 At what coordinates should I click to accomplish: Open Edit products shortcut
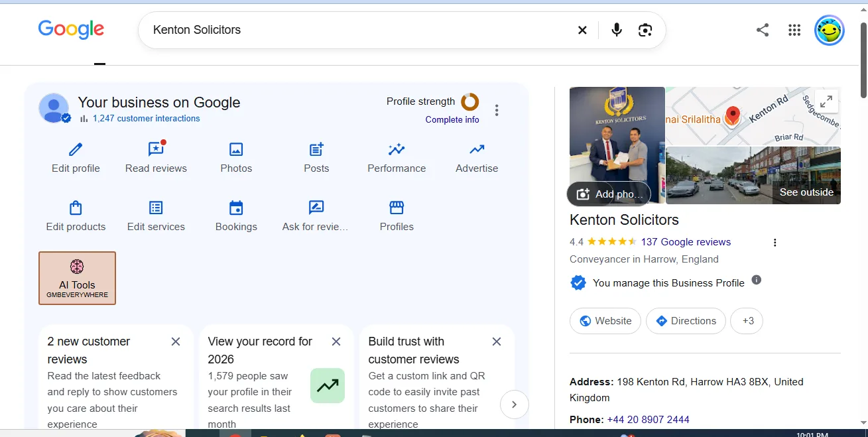76,216
